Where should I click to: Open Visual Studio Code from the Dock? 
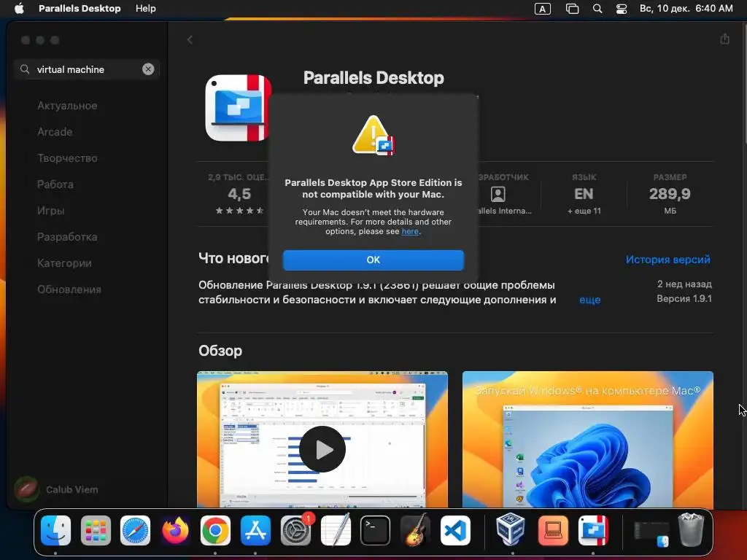pyautogui.click(x=455, y=530)
